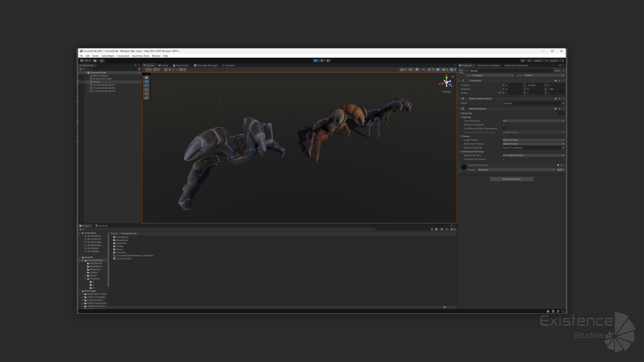This screenshot has width=644, height=362.
Task: Expand CoconutCrab_skin1 in Hierarchy
Action: (x=88, y=85)
